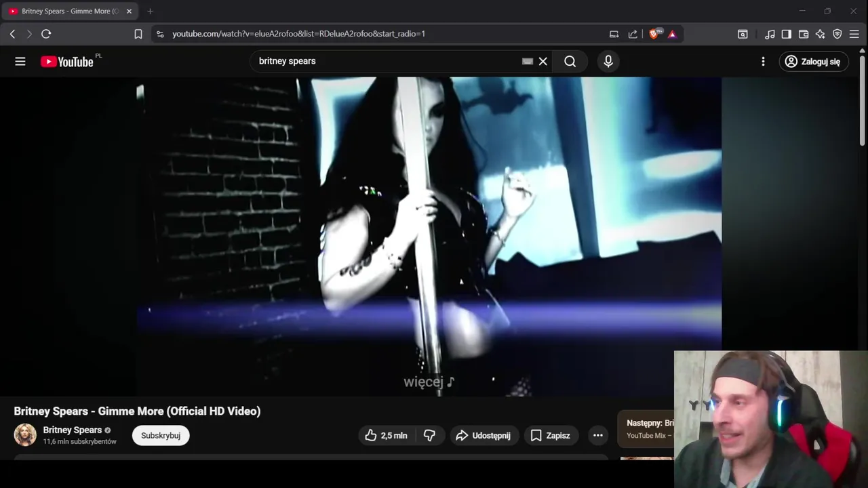This screenshot has width=868, height=488.
Task: Click the Udostępnij share button
Action: (x=484, y=435)
